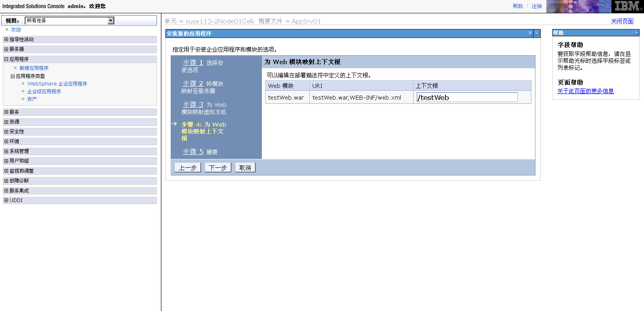644x311 pixels.
Task: Click the 上下文根 input field with /testWeb
Action: pos(467,97)
